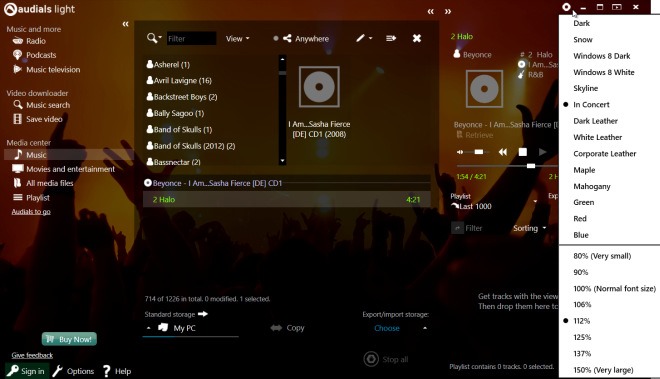The image size is (660, 379).
Task: Select the White Leather theme
Action: pyautogui.click(x=597, y=137)
